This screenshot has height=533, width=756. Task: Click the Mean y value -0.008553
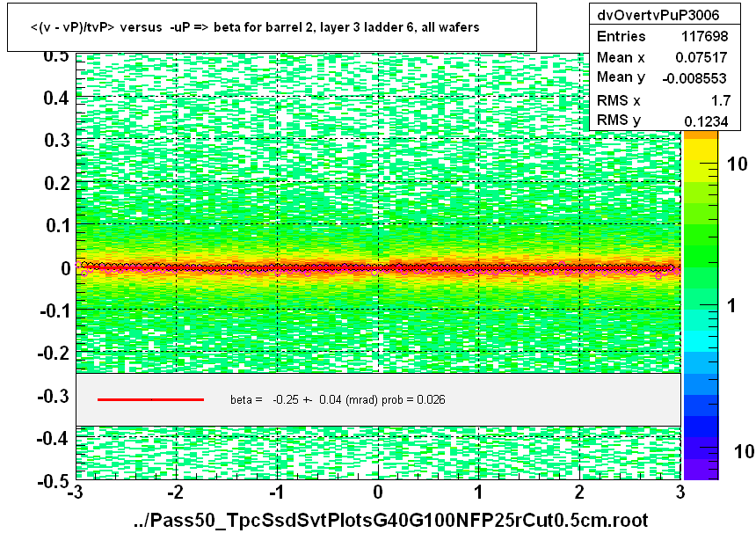pos(694,78)
